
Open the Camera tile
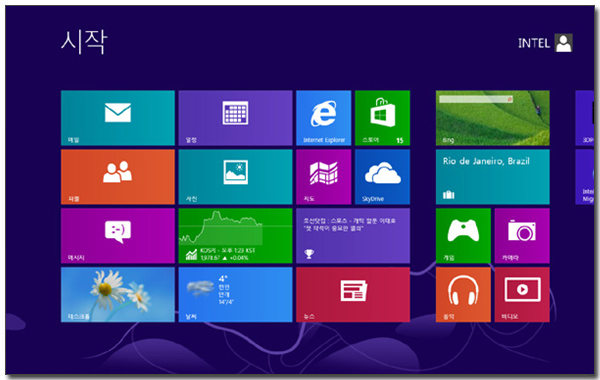click(522, 236)
